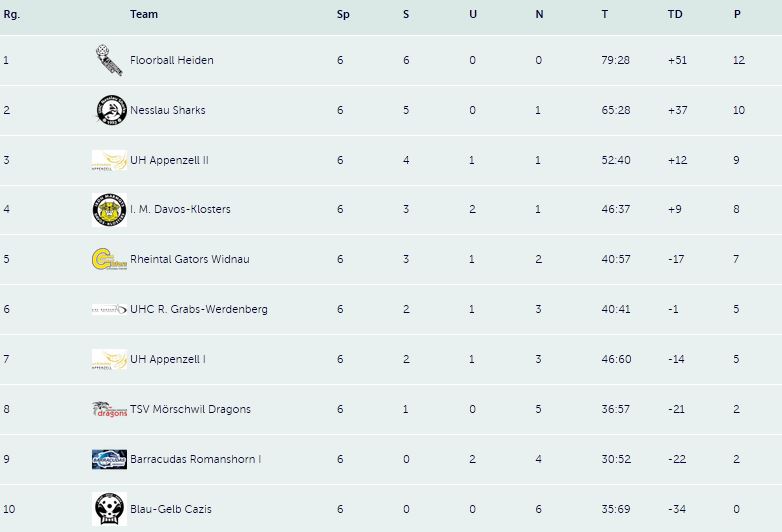Open the TSV Mörschwil Dragons team name
The width and height of the screenshot is (782, 532).
[190, 409]
